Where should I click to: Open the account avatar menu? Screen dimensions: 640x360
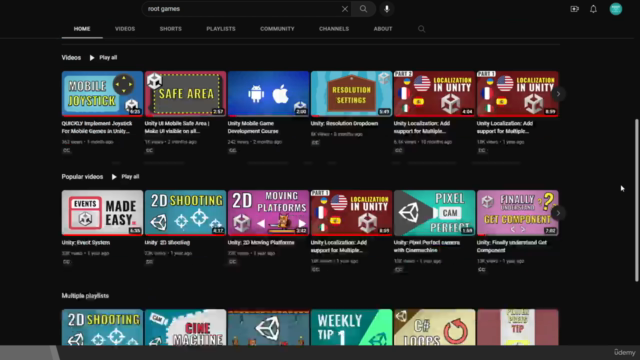616,9
